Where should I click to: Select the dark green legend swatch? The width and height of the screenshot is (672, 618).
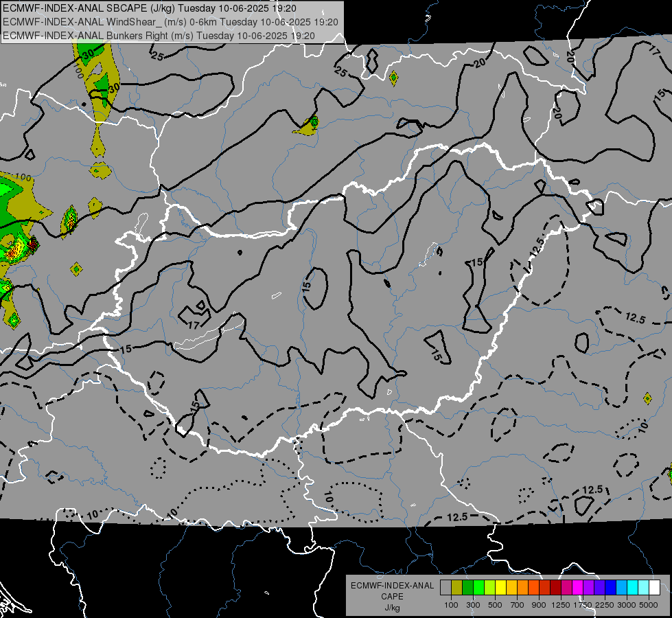tap(467, 588)
